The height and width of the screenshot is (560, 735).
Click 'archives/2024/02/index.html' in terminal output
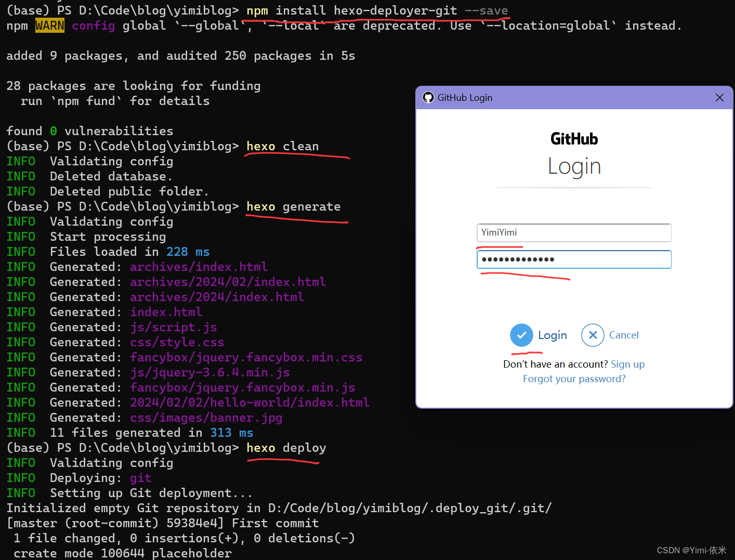pyautogui.click(x=228, y=282)
